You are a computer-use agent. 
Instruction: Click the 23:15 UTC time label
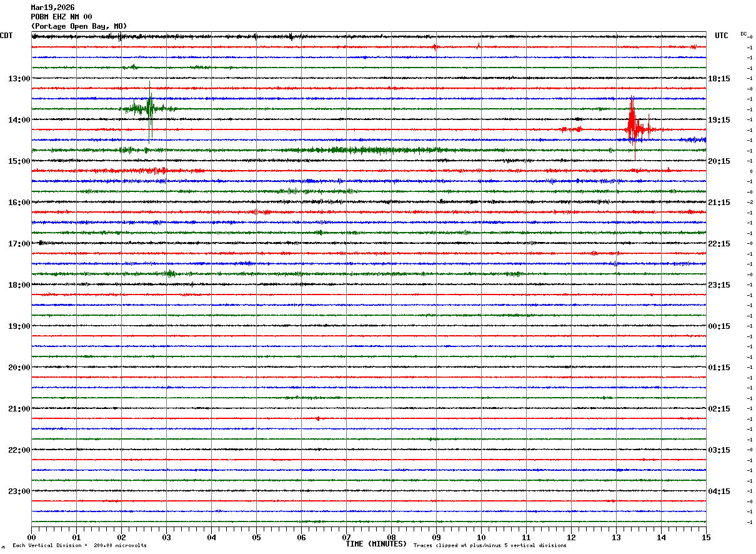(x=720, y=285)
